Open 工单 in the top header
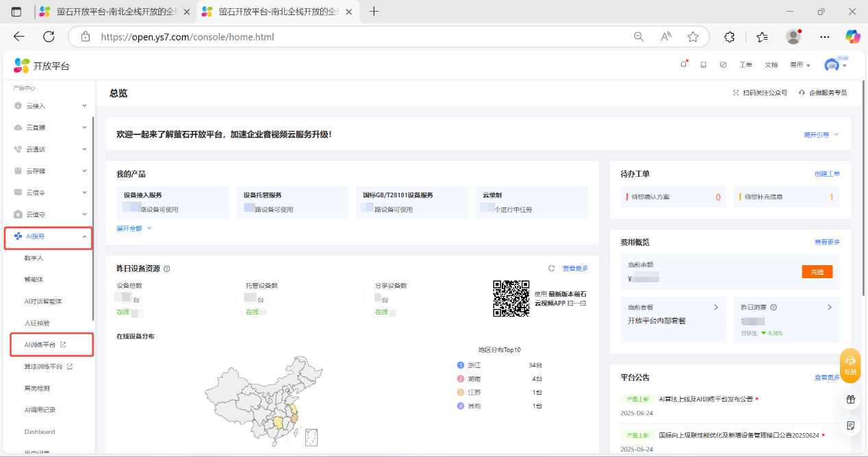This screenshot has height=457, width=868. [x=745, y=65]
